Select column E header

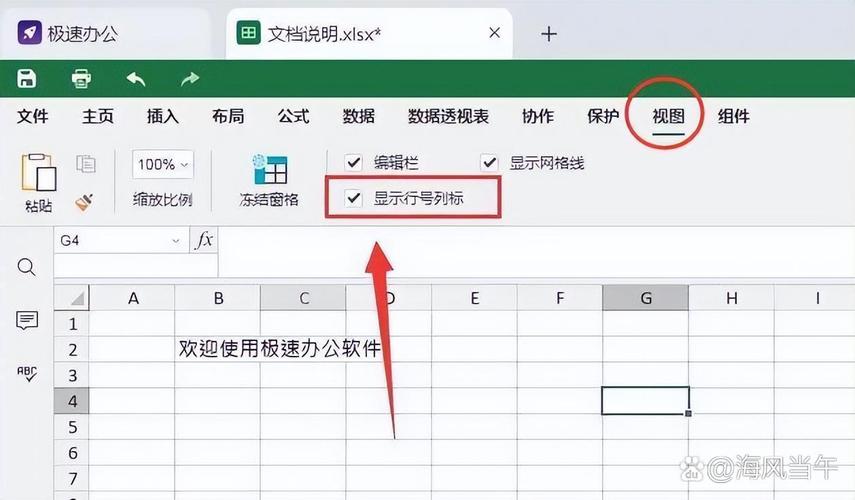point(475,298)
